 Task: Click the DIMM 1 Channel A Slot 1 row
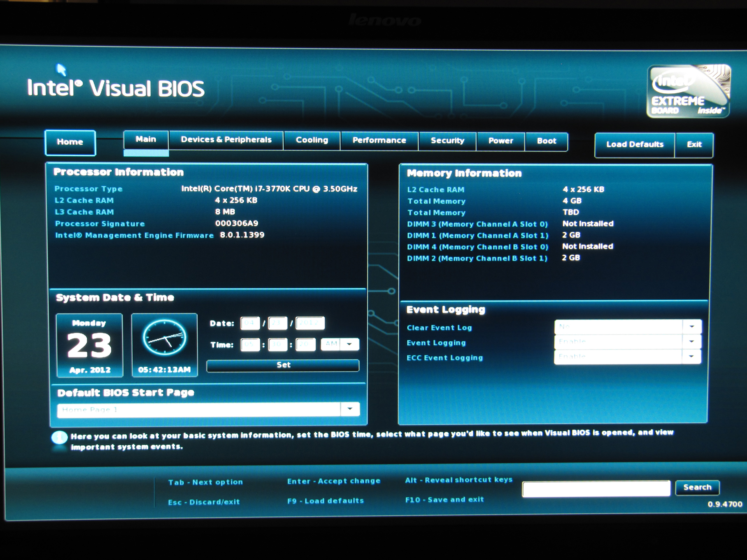(x=494, y=235)
